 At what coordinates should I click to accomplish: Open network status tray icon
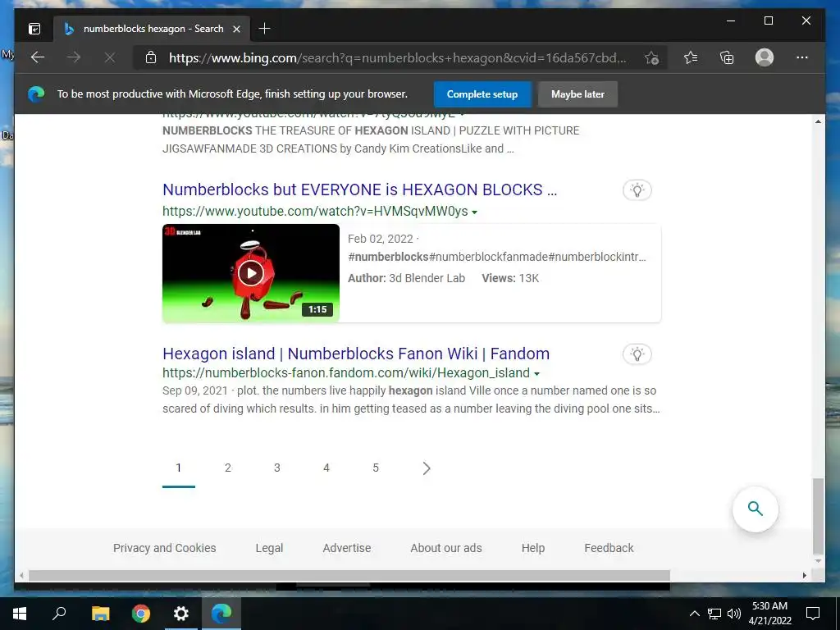(x=714, y=614)
